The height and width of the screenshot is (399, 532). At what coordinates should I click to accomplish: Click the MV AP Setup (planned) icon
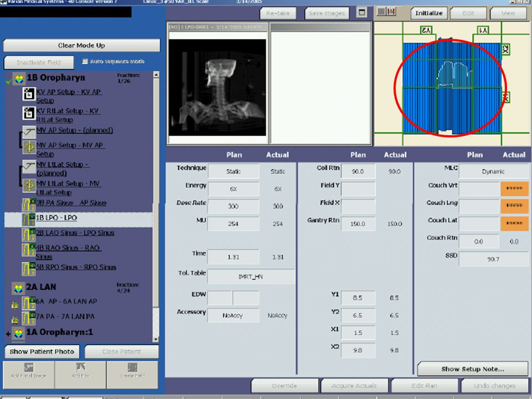click(29, 132)
